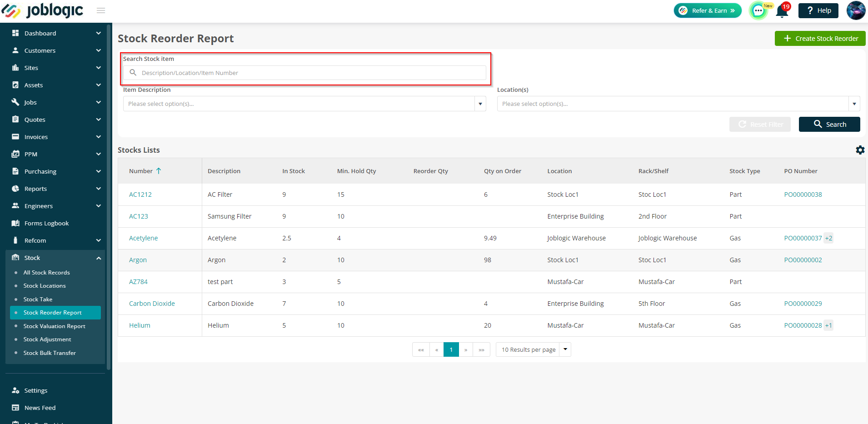
Task: Open stock item Argon link
Action: point(138,260)
